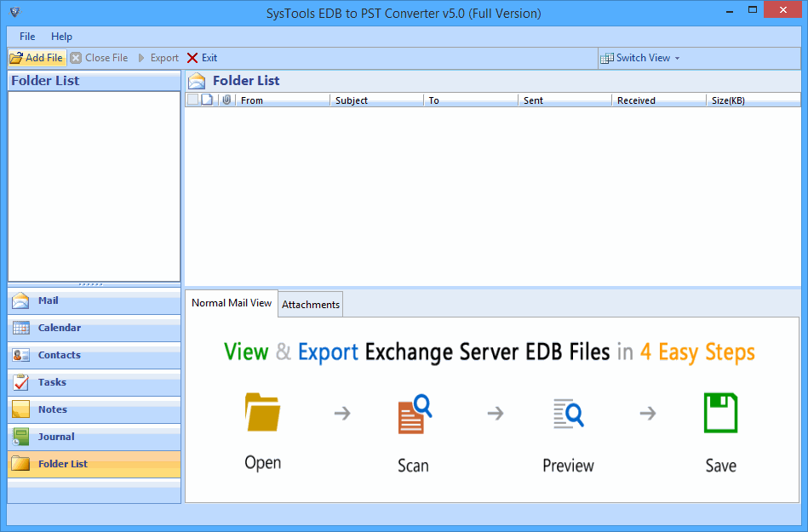This screenshot has width=808, height=532.
Task: Click the green Save floppy disk icon
Action: (x=720, y=413)
